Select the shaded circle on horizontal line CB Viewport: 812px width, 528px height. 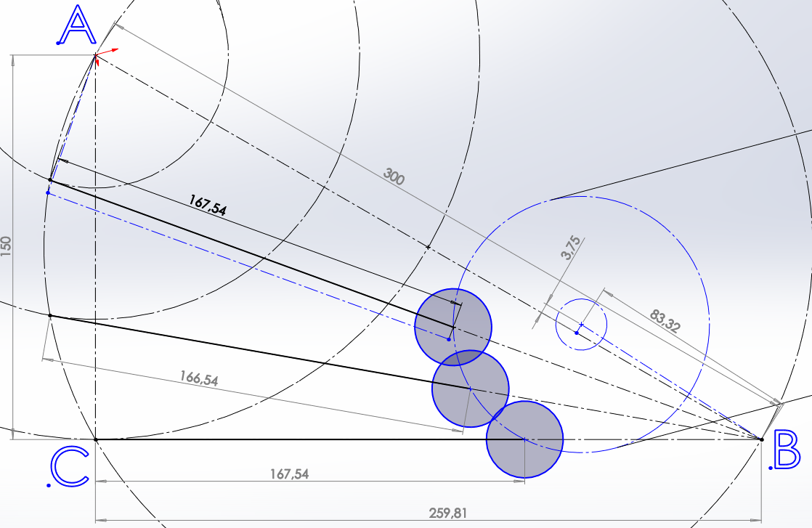(x=524, y=439)
